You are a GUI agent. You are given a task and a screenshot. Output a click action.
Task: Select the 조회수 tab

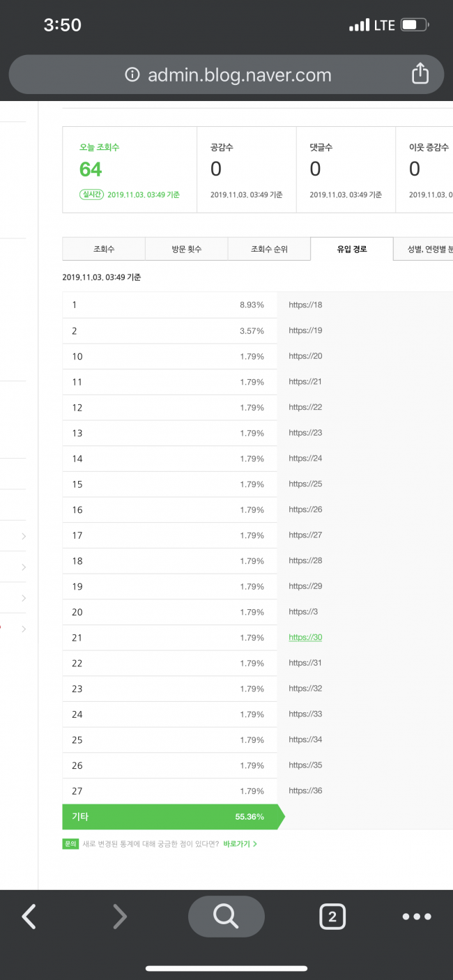point(104,249)
